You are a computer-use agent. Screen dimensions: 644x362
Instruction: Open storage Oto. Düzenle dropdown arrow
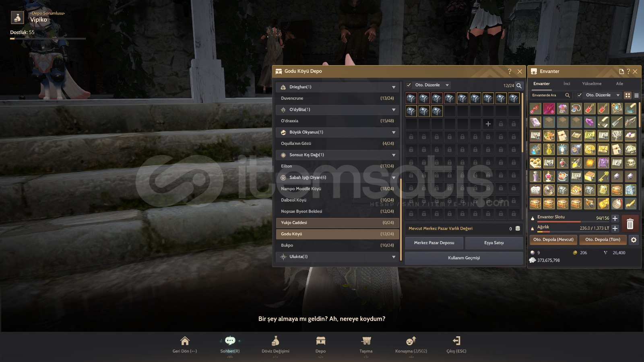447,85
